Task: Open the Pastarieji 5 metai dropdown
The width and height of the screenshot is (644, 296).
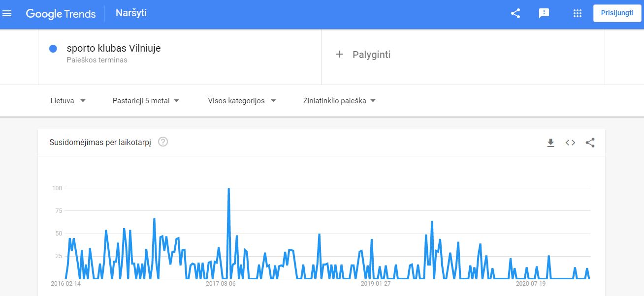Action: click(146, 101)
